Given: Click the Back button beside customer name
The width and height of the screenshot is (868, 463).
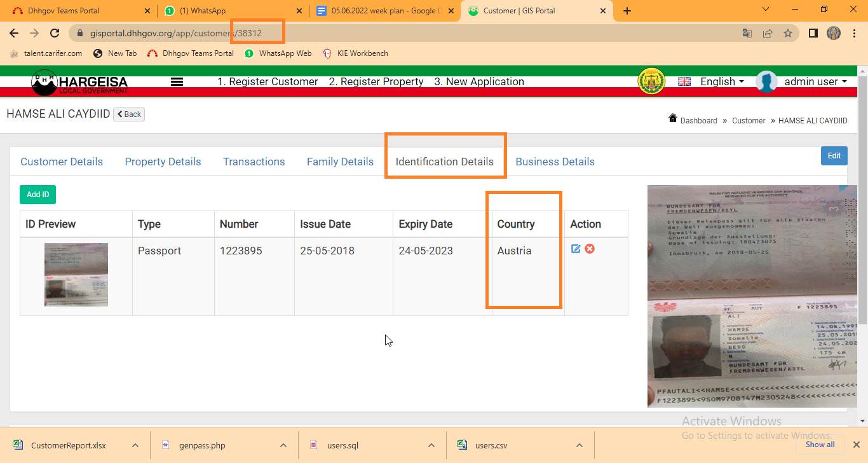Looking at the screenshot, I should coord(129,114).
